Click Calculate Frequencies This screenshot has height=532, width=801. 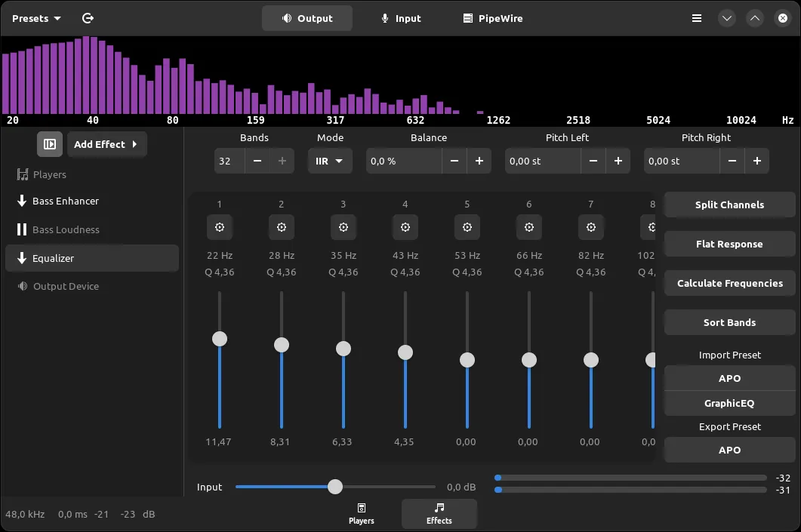[x=729, y=284]
